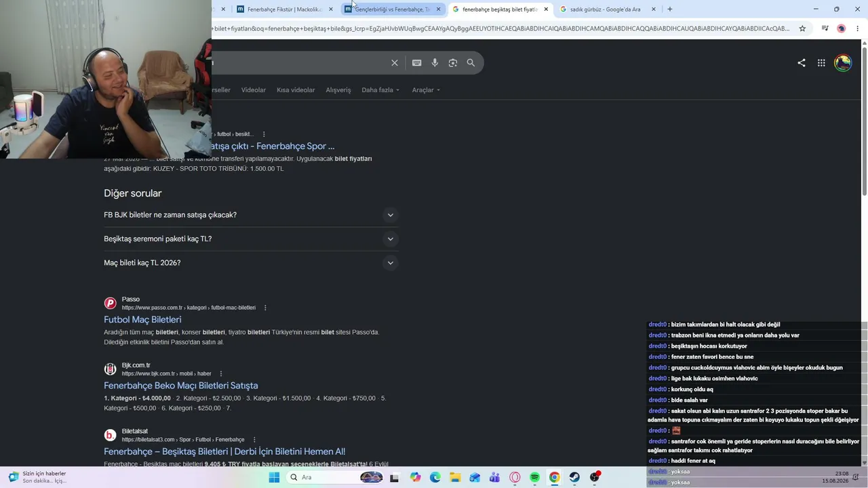Expand 'FB BJK biletler ne zaman satışa çıkacak?'
This screenshot has width=868, height=488.
[x=251, y=215]
